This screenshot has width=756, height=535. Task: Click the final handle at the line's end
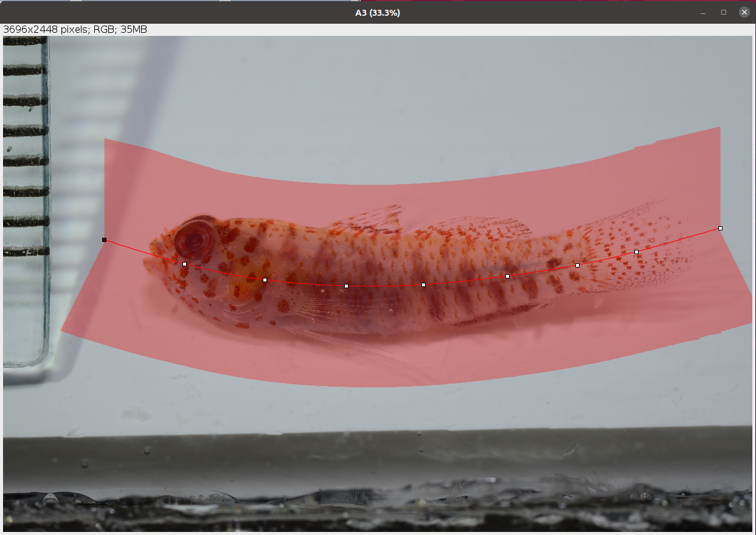pyautogui.click(x=720, y=228)
